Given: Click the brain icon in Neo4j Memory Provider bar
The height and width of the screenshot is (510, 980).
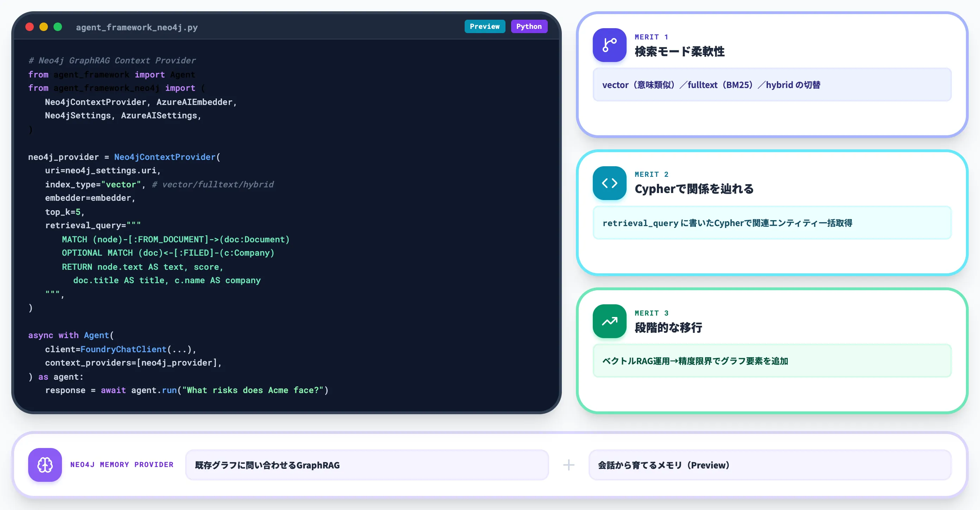Looking at the screenshot, I should (x=45, y=465).
